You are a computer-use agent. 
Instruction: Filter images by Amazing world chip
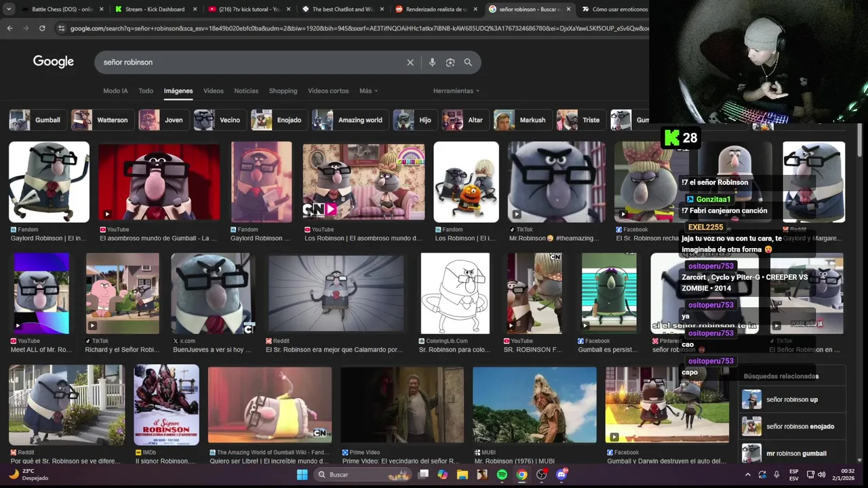click(351, 120)
